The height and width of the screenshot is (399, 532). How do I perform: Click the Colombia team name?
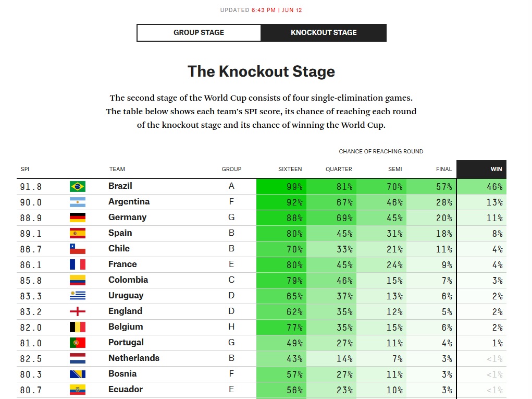point(128,280)
